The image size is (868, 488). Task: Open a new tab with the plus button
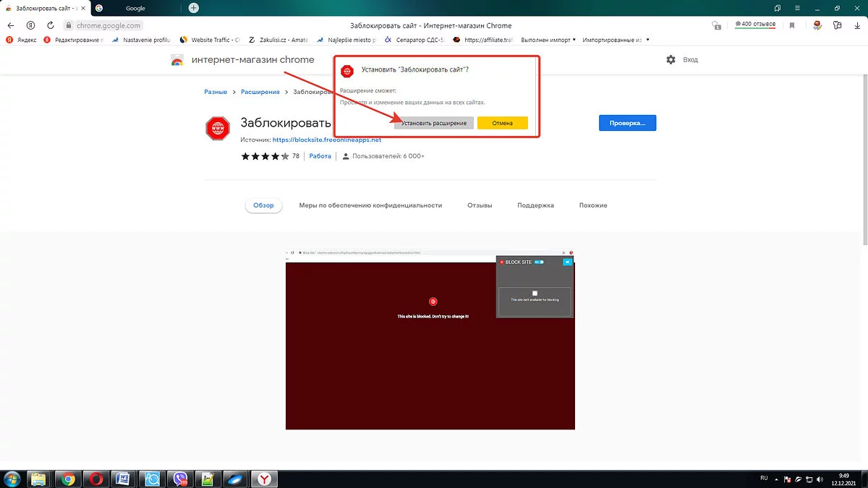point(193,8)
